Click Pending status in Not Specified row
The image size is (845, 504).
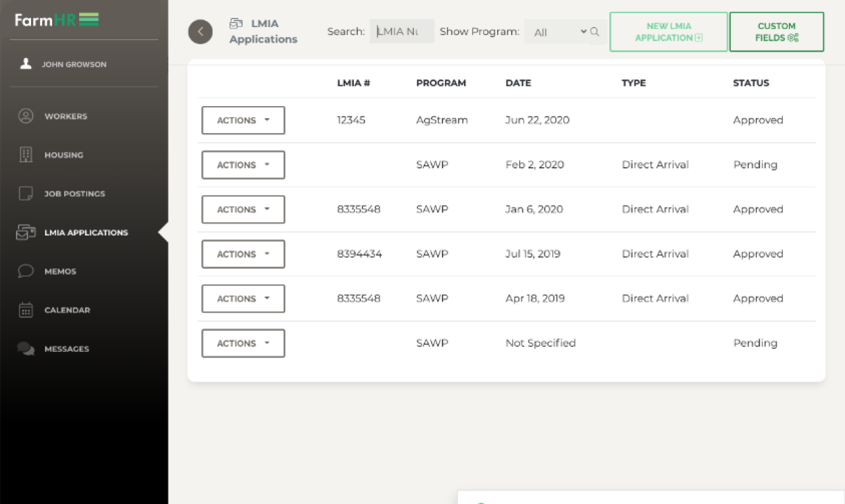point(755,343)
